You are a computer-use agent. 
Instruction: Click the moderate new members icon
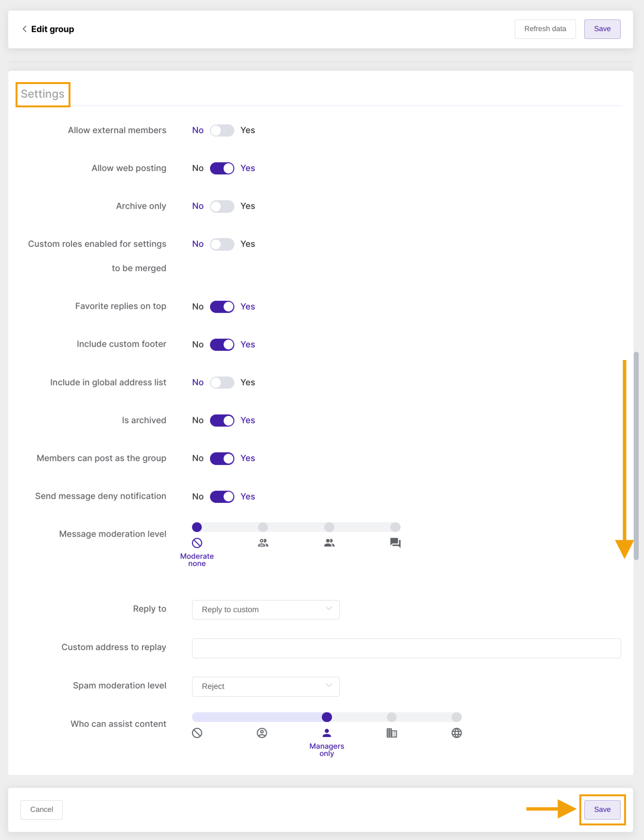[263, 543]
